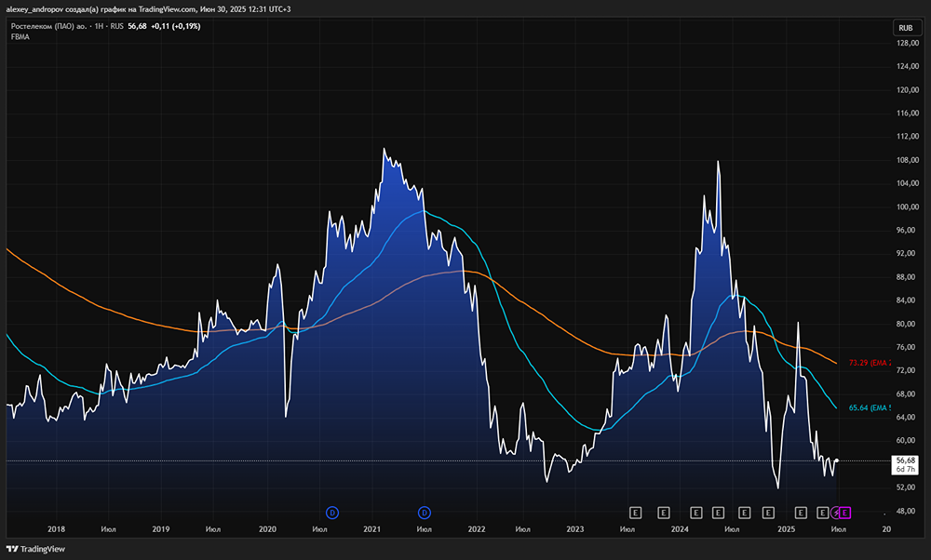This screenshot has height=560, width=931.
Task: Click the second gray earnings E marker from left
Action: point(664,512)
